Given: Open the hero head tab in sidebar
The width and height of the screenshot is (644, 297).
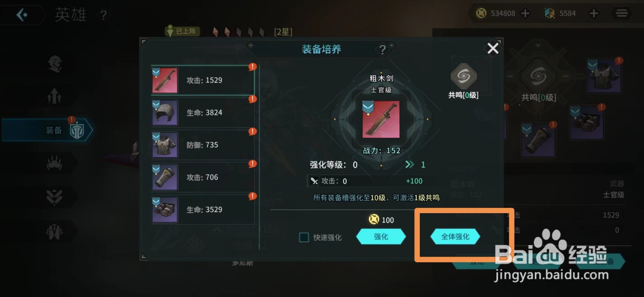Looking at the screenshot, I should tap(55, 64).
